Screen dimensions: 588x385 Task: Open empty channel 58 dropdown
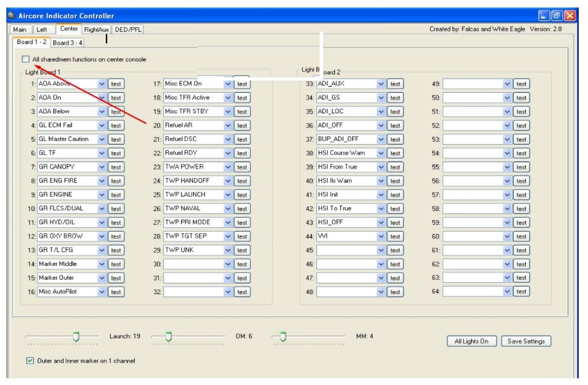[x=507, y=209]
